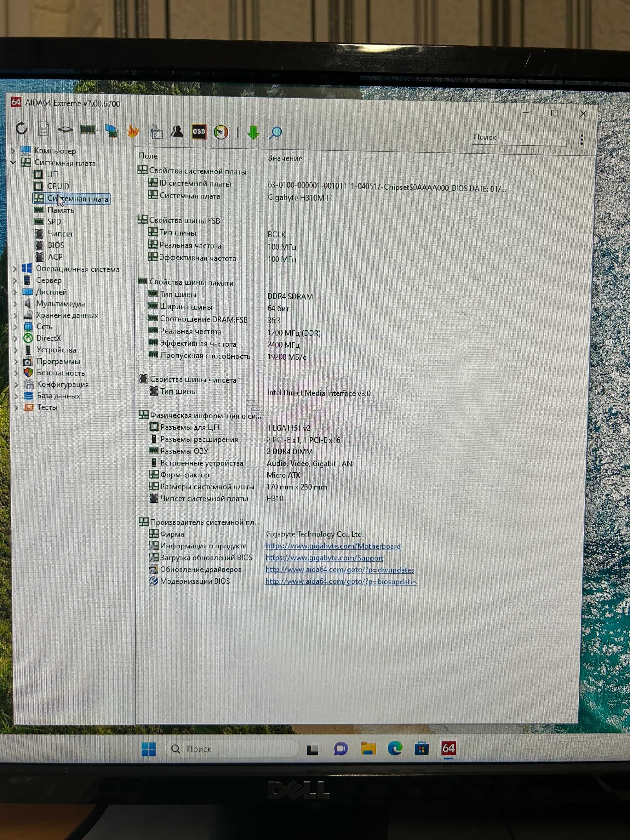Expand the Хранение данных node

[15, 315]
